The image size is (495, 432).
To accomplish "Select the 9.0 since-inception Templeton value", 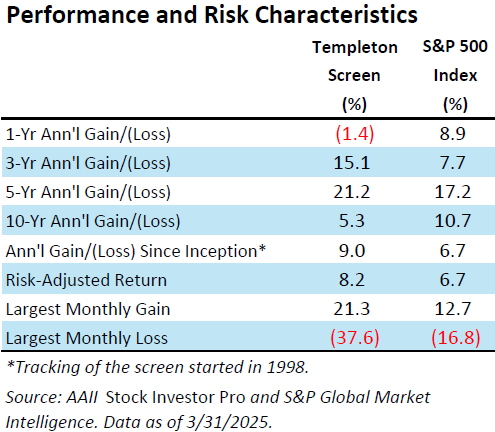I will pos(352,251).
